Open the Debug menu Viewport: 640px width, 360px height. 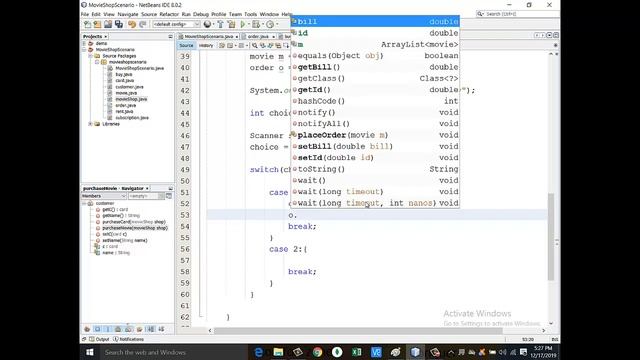pyautogui.click(x=200, y=14)
